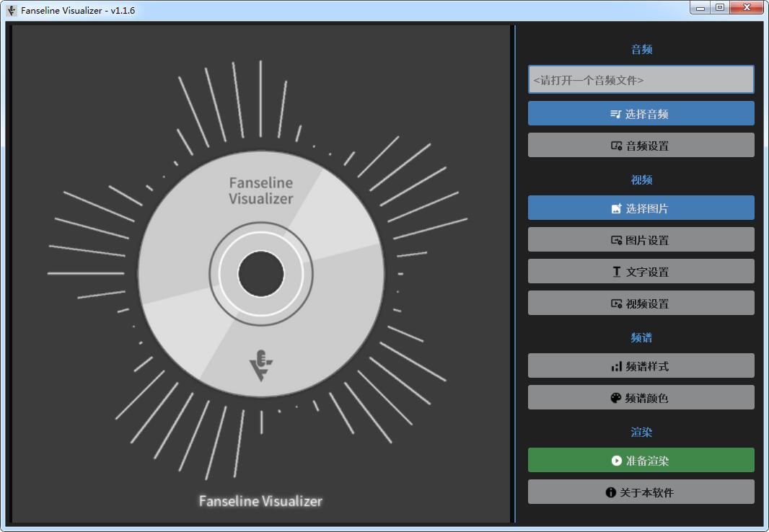Click the 视频 section heading
This screenshot has width=769, height=532.
click(x=641, y=180)
